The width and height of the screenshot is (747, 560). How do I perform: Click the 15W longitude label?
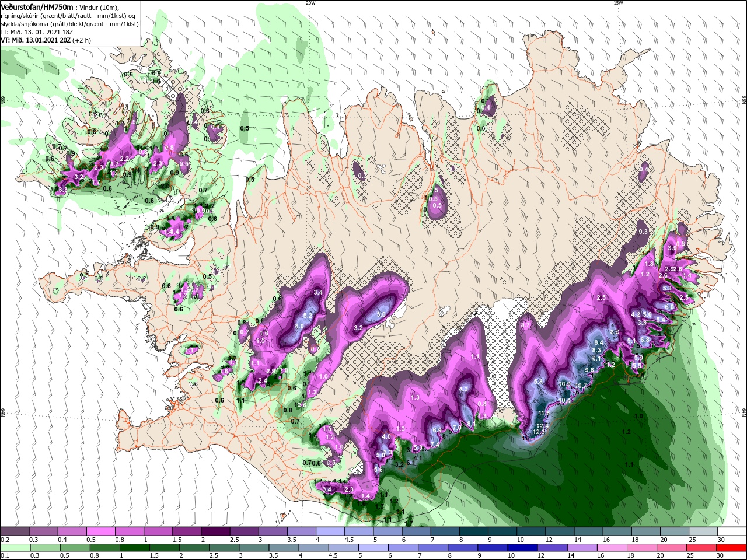618,3
